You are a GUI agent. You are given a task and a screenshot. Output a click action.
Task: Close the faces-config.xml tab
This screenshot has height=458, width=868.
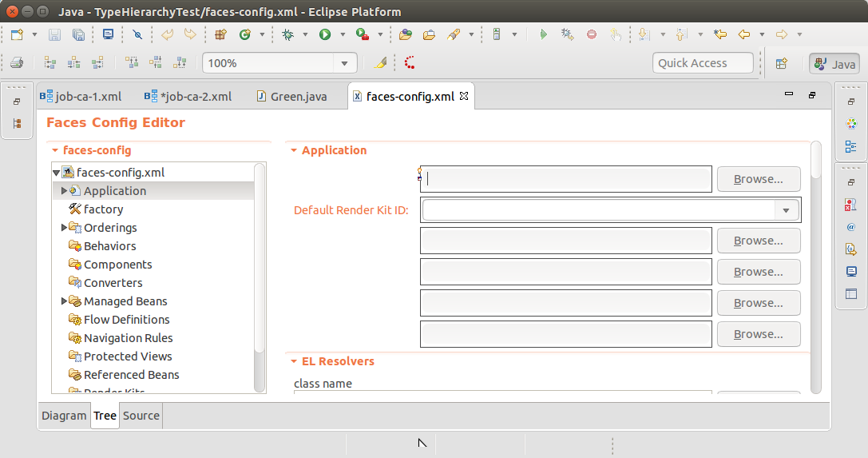[464, 96]
